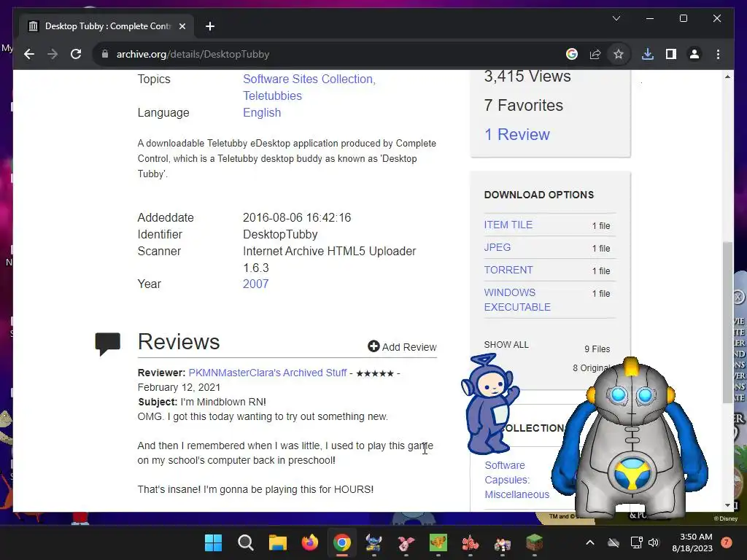The width and height of the screenshot is (747, 560).
Task: Click the DOWNLOAD OPTIONS heading
Action: [539, 195]
